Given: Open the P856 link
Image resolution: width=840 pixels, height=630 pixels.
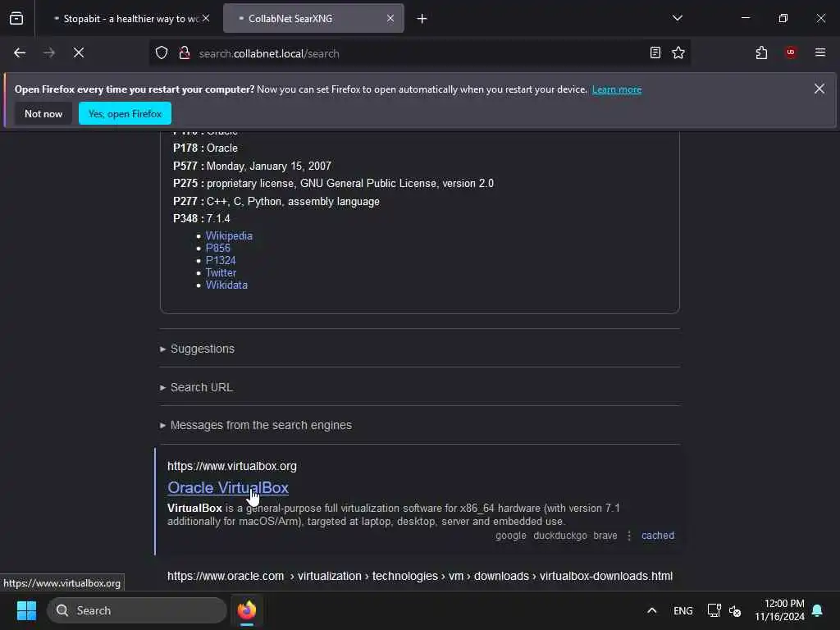Looking at the screenshot, I should coord(218,248).
